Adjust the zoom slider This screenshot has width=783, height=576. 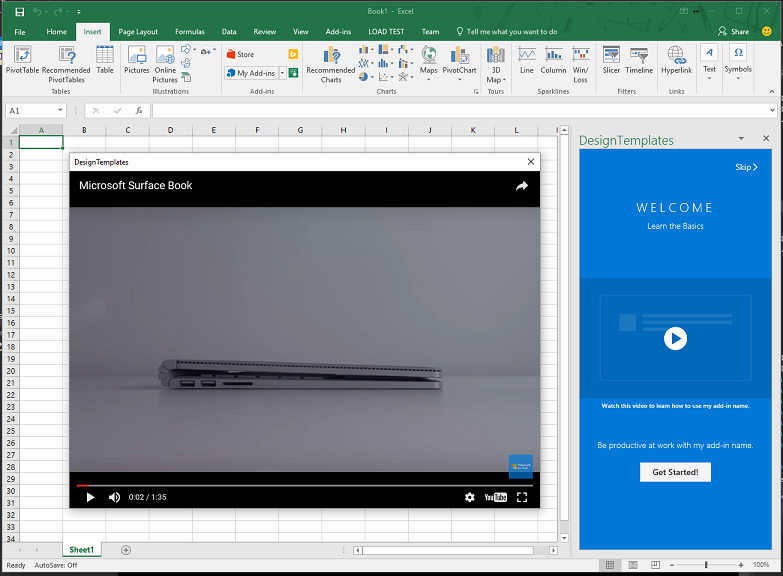click(706, 565)
